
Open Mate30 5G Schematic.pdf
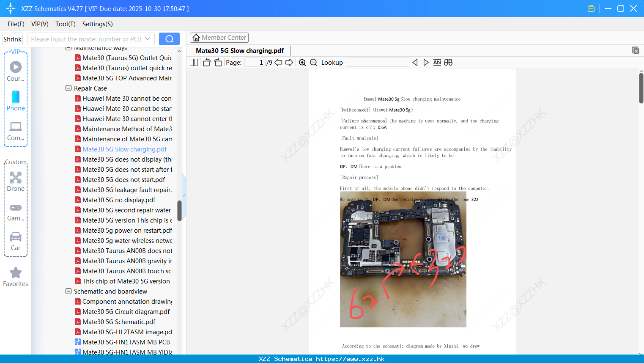point(115,322)
